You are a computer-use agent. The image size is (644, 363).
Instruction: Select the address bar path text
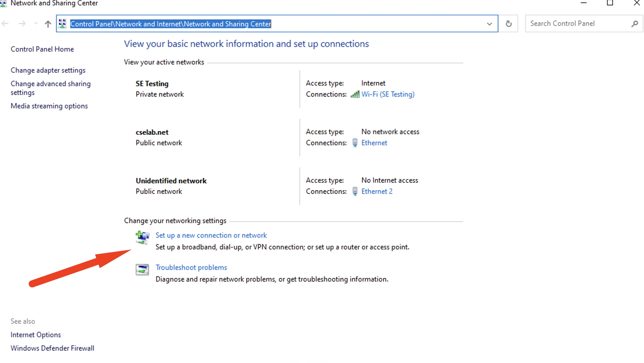pos(171,24)
